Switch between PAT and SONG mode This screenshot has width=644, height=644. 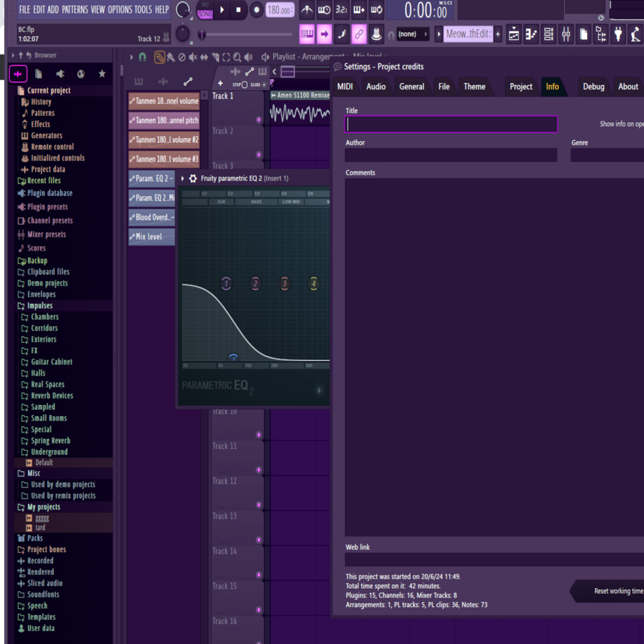[205, 10]
